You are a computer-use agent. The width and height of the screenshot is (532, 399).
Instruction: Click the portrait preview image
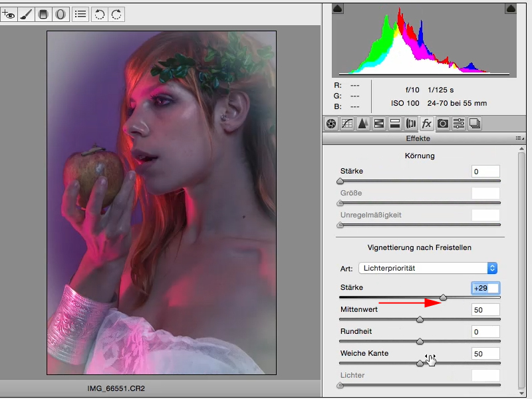click(x=162, y=203)
